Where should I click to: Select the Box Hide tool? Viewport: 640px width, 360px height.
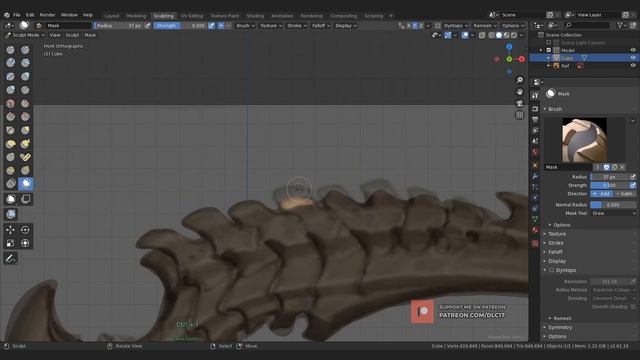(25, 199)
